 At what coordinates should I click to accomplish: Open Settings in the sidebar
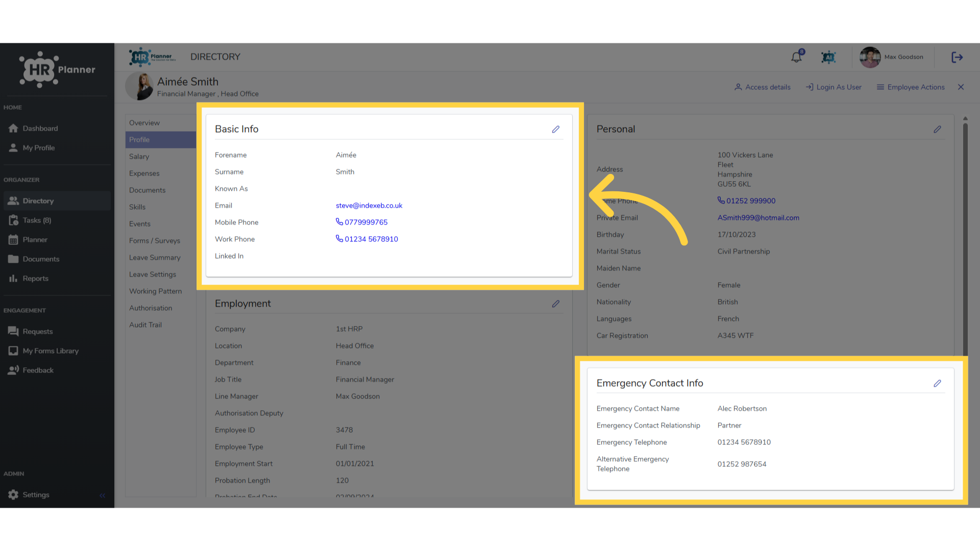pos(36,495)
